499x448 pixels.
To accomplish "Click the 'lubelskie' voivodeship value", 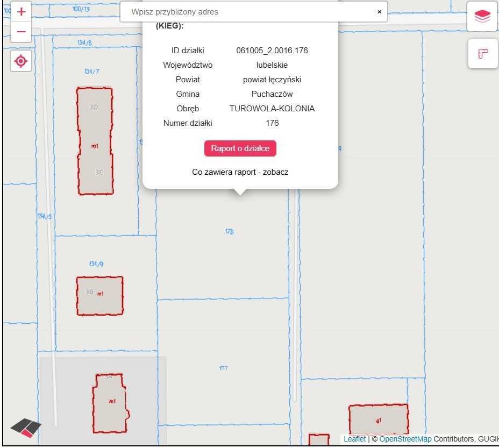I will (x=272, y=65).
